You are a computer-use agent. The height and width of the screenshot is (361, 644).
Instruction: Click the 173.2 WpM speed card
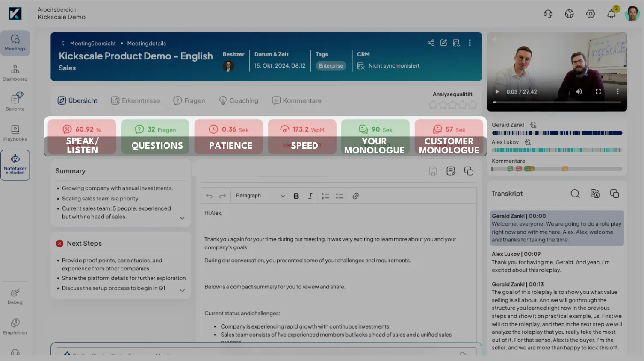[302, 137]
